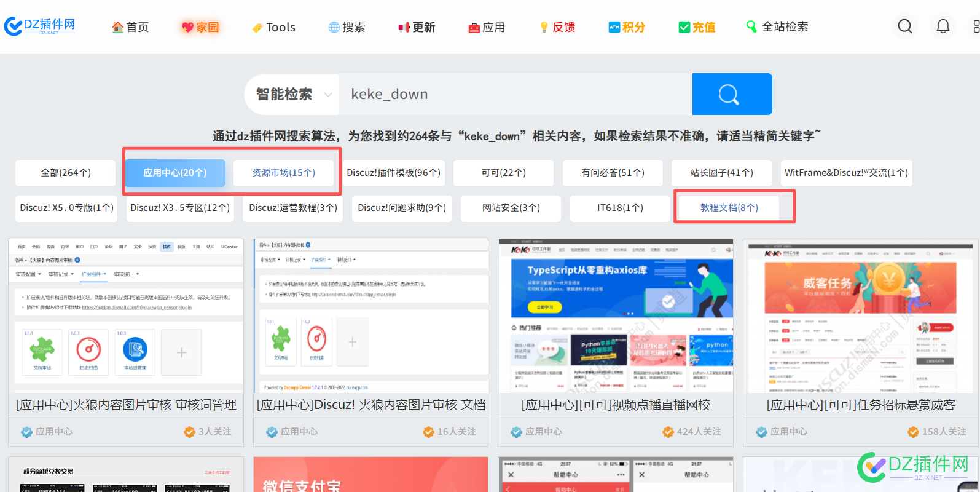Viewport: 980px width, 492px height.
Task: Expand the 智能检索 search type dropdown
Action: [x=292, y=94]
